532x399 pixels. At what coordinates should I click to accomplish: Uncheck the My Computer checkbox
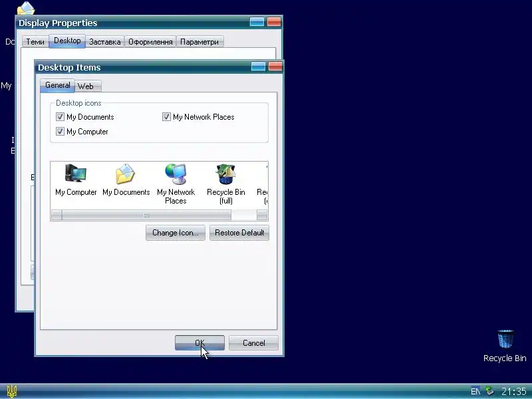60,131
